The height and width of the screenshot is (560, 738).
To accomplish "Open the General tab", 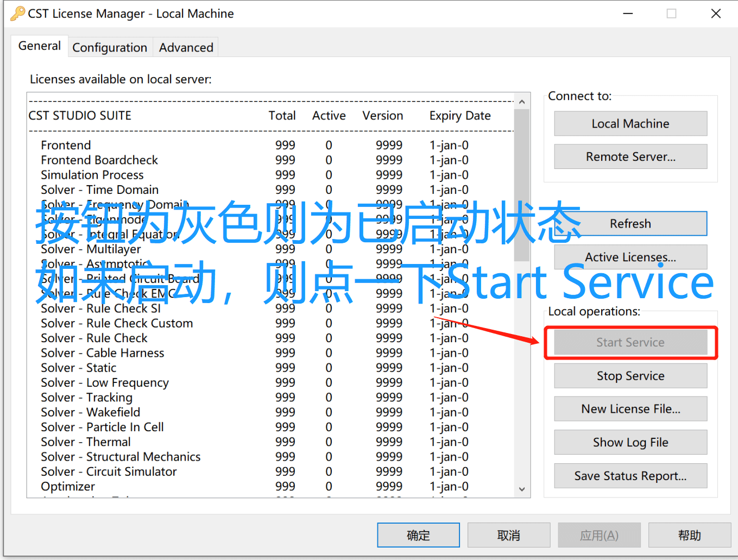I will (39, 46).
